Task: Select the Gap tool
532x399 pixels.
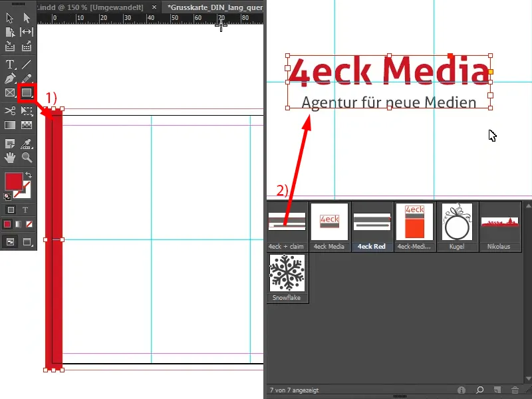Action: (27, 32)
